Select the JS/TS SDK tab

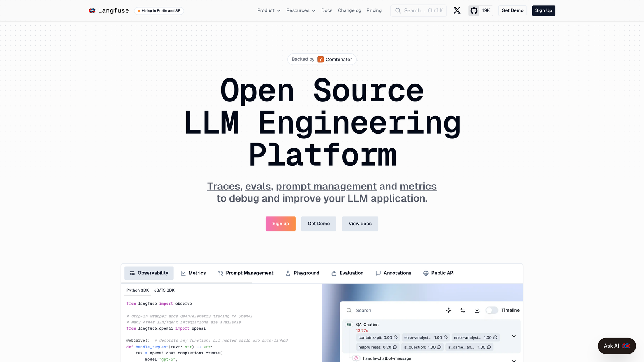[x=164, y=290]
